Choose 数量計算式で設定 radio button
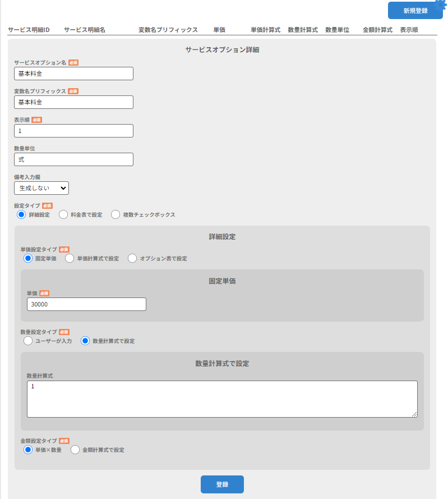This screenshot has height=499, width=448. pos(85,341)
